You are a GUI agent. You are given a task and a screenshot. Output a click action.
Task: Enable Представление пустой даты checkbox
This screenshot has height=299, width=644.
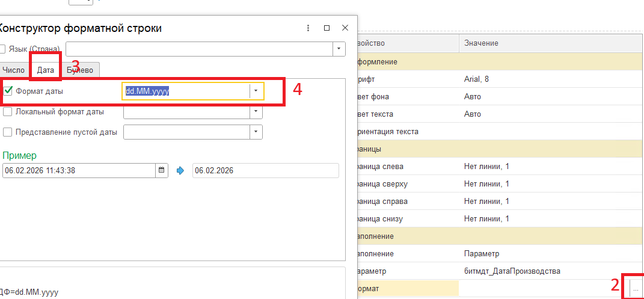tap(8, 132)
